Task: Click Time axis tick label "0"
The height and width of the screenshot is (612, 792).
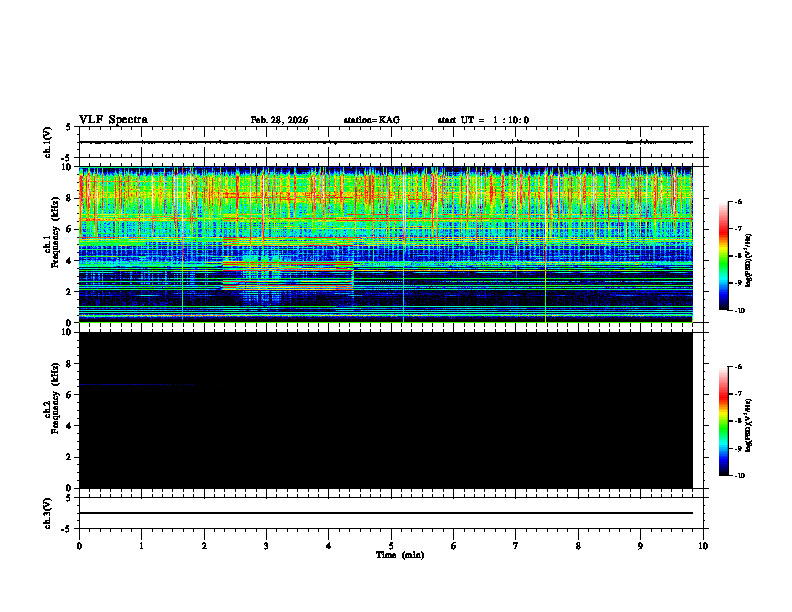Action: [x=79, y=546]
